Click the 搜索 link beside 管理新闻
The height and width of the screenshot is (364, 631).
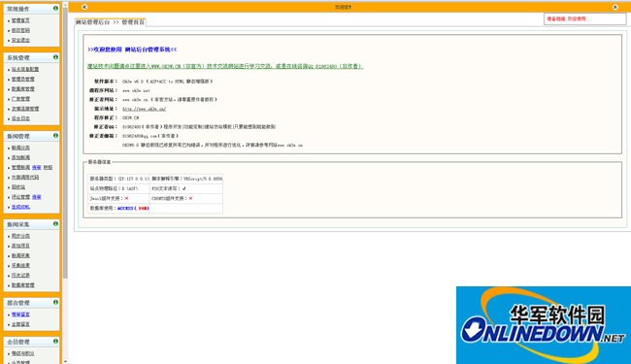[37, 167]
